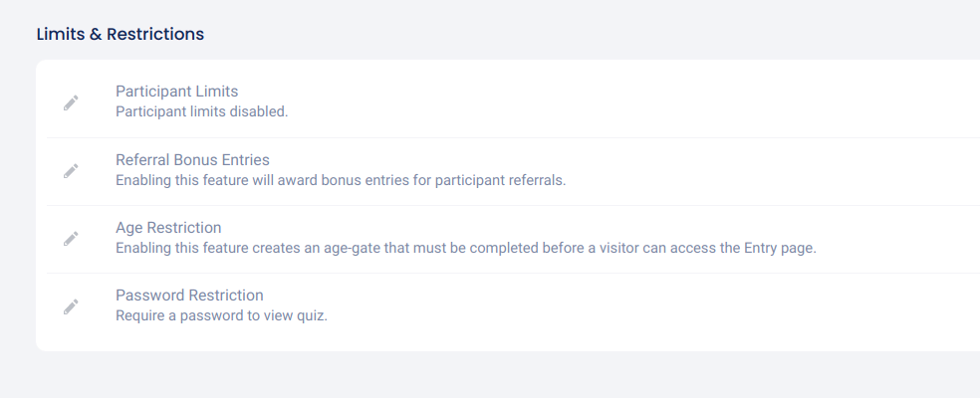Open the Participant Limits title
Image resolution: width=980 pixels, height=398 pixels.
point(176,92)
